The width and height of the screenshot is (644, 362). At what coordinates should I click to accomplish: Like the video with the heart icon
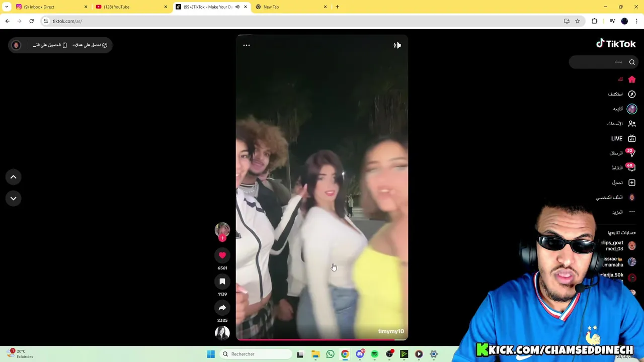(222, 255)
